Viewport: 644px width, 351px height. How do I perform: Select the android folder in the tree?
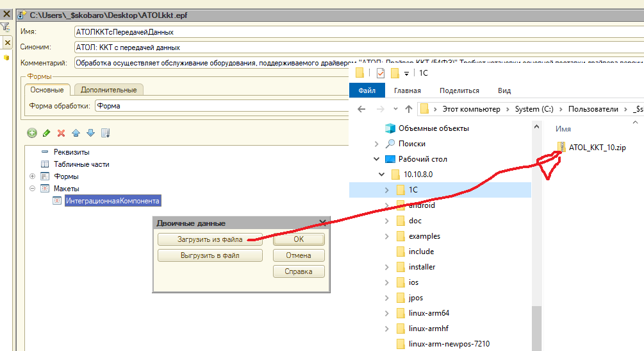tap(422, 205)
